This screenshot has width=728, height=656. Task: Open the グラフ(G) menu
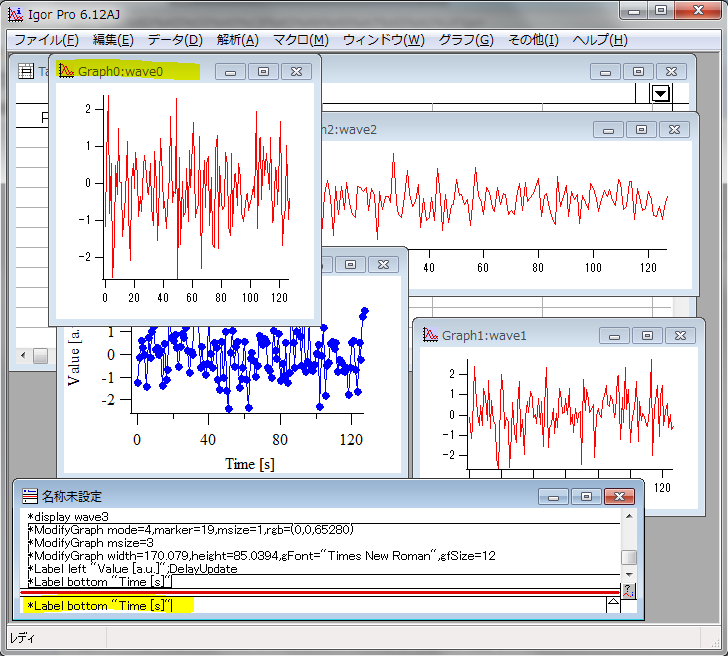pos(466,40)
